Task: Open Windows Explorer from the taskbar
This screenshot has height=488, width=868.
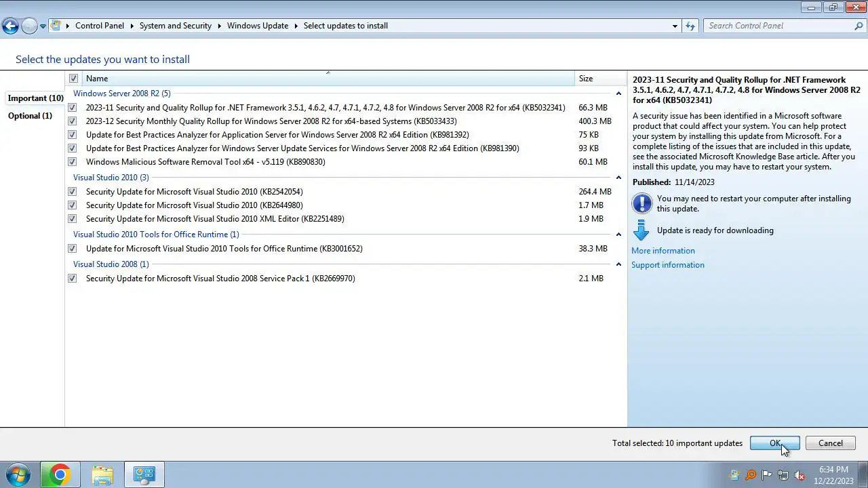Action: pyautogui.click(x=102, y=475)
